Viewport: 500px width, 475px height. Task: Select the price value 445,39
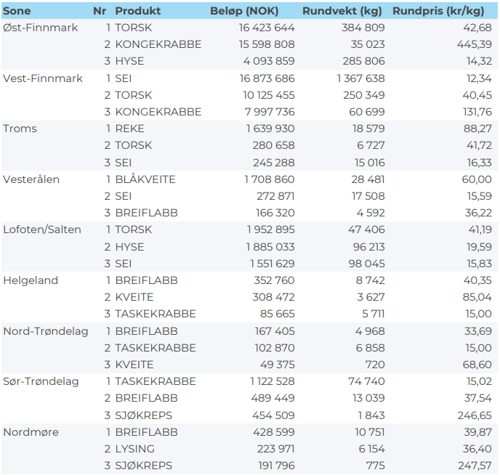474,44
